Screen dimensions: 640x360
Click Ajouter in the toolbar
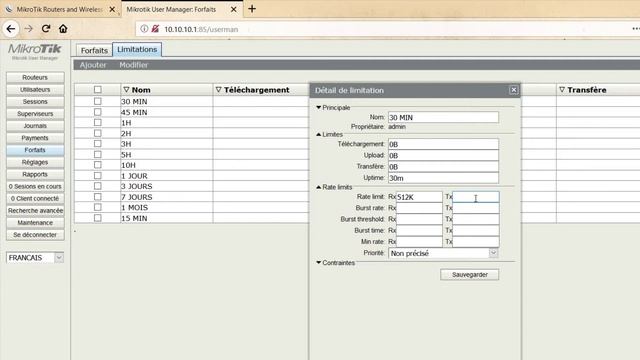(93, 65)
